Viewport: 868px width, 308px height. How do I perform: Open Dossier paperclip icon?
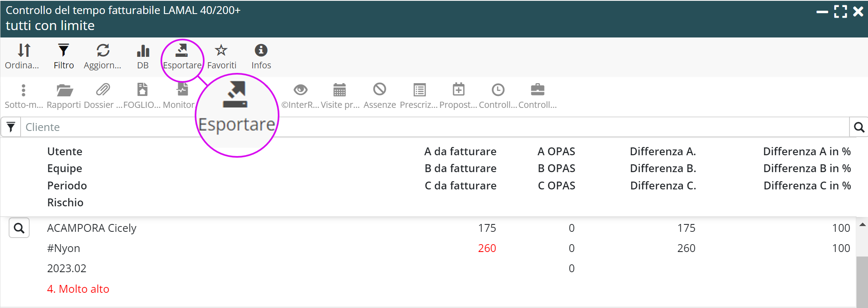point(103,90)
